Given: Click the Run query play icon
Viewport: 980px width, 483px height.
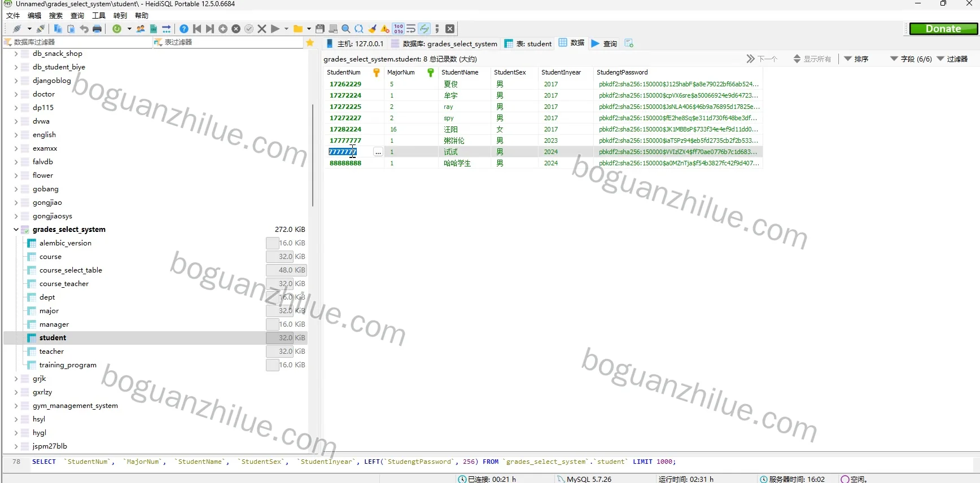Looking at the screenshot, I should pyautogui.click(x=275, y=29).
